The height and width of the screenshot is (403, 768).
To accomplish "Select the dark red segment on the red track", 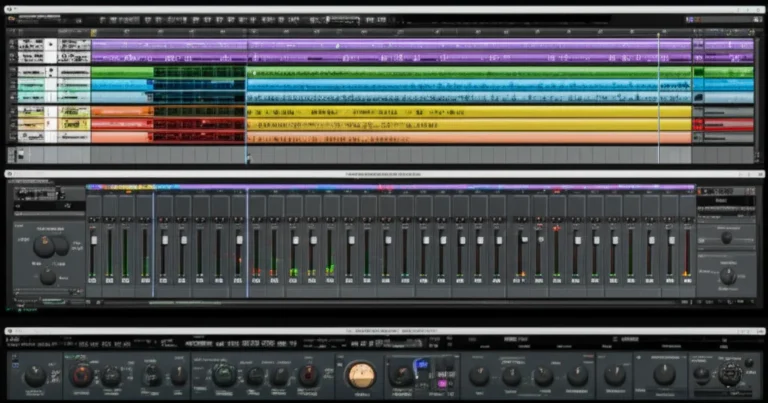I will pos(199,124).
